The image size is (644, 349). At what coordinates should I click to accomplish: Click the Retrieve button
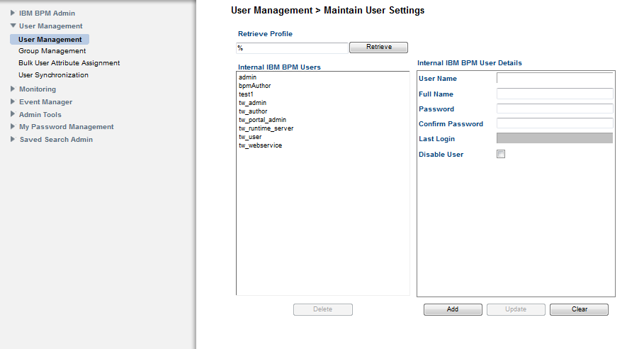click(379, 48)
